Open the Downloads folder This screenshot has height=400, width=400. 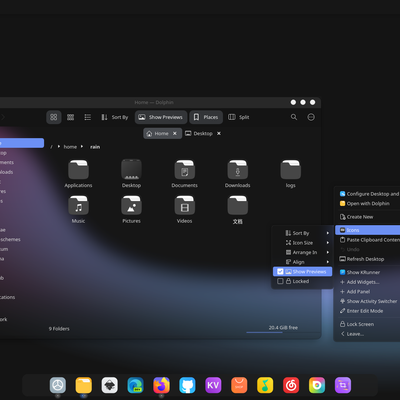point(237,173)
